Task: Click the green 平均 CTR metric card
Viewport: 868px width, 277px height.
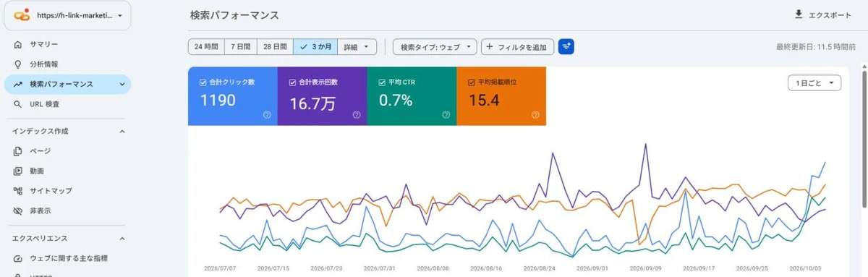Action: [x=412, y=96]
